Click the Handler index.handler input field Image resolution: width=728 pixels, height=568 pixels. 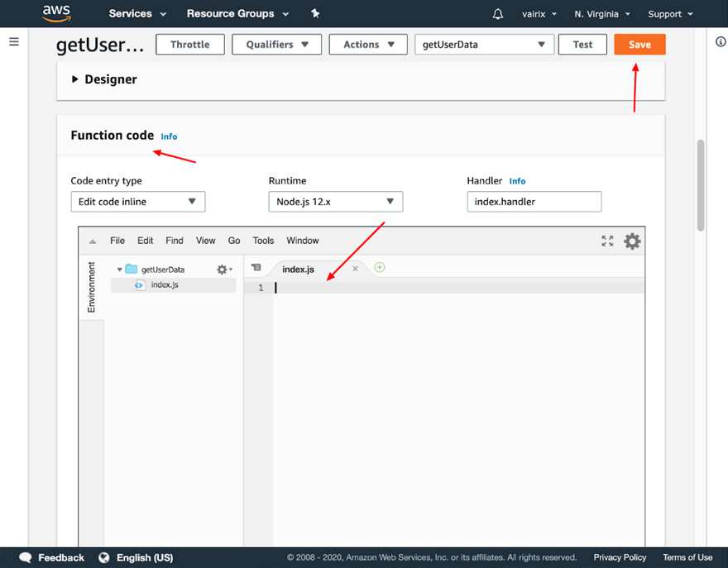(534, 202)
